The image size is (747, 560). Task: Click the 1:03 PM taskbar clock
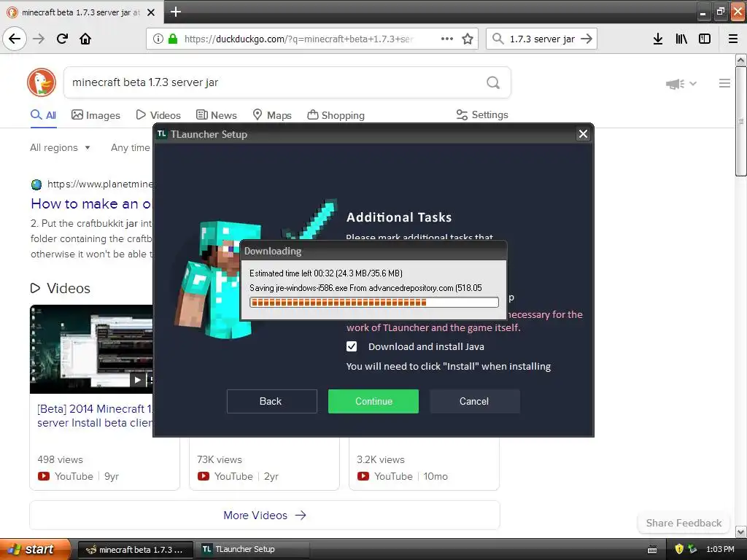(720, 550)
